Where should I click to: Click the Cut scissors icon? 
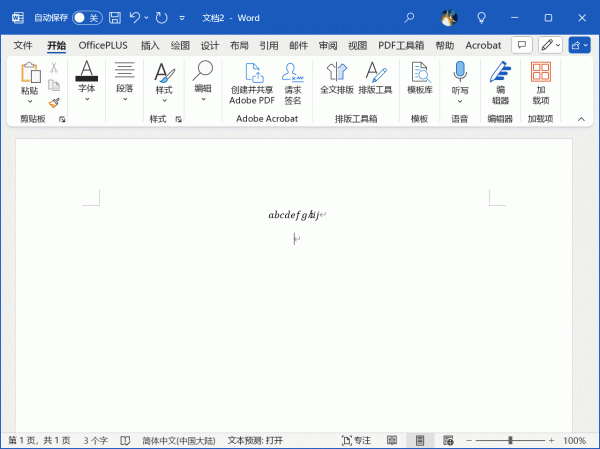[x=54, y=68]
